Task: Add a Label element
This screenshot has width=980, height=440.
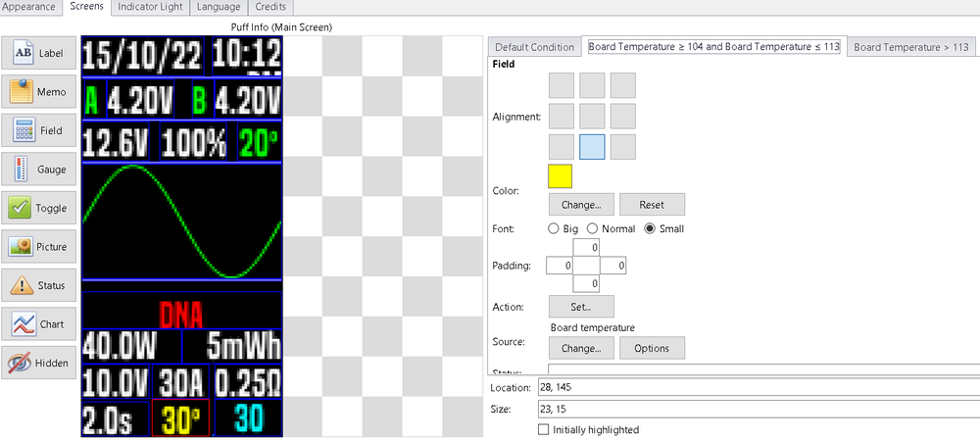Action: tap(39, 53)
